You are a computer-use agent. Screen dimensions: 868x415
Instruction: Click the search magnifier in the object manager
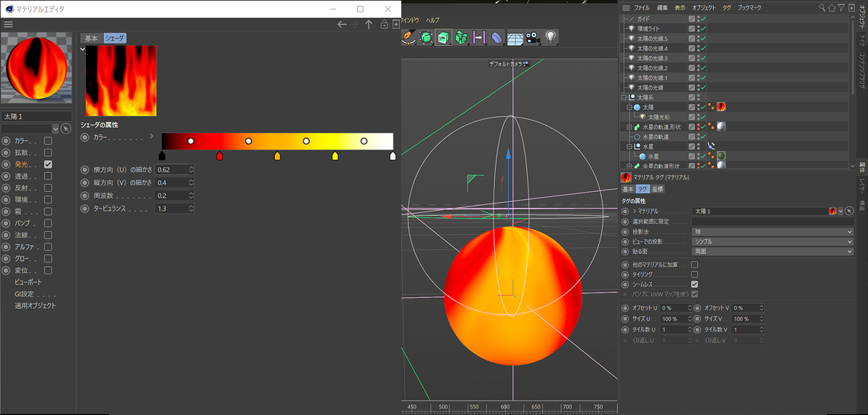pyautogui.click(x=822, y=7)
